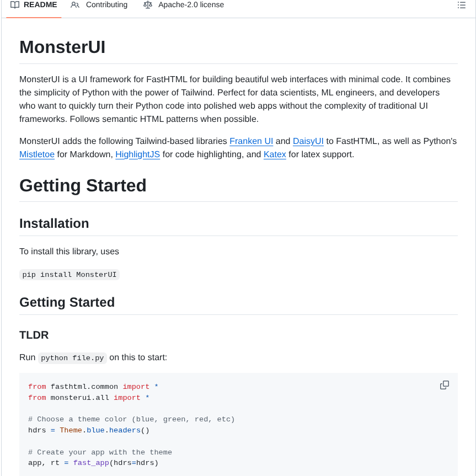Image resolution: width=476 pixels, height=476 pixels.
Task: Open the HighlightJS link
Action: pos(137,154)
